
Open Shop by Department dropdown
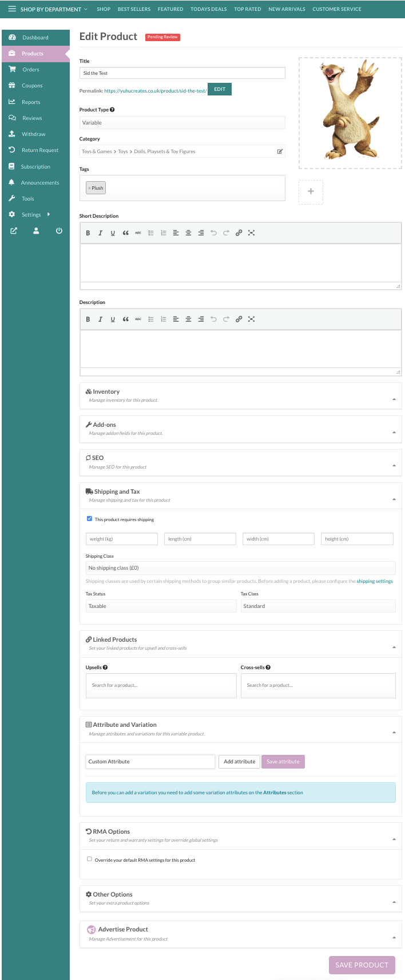(54, 9)
